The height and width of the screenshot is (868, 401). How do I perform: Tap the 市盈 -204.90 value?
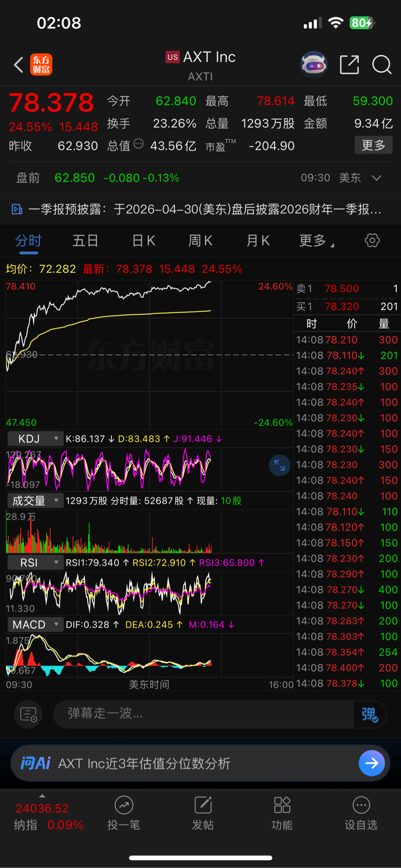(272, 146)
